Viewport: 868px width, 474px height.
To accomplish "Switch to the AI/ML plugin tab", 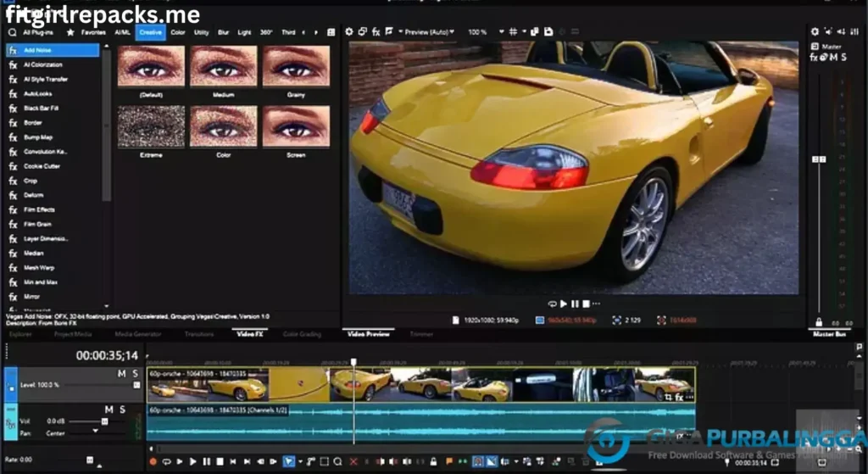I will [122, 33].
